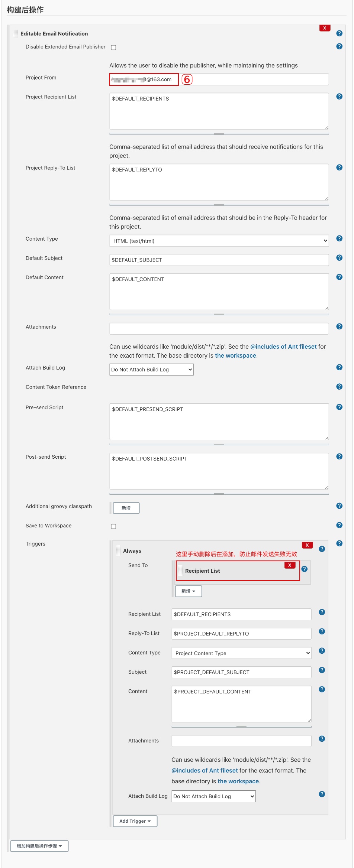Open help for Default Subject

click(x=339, y=258)
